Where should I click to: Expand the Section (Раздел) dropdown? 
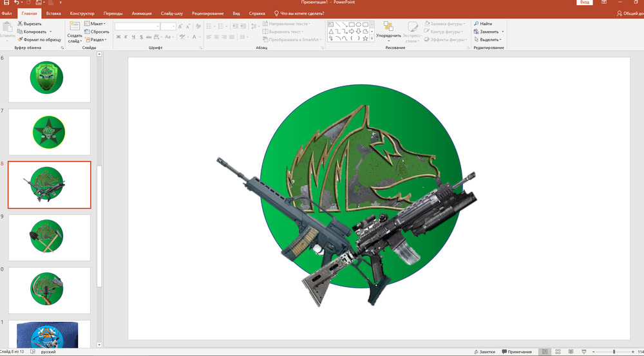pyautogui.click(x=97, y=39)
